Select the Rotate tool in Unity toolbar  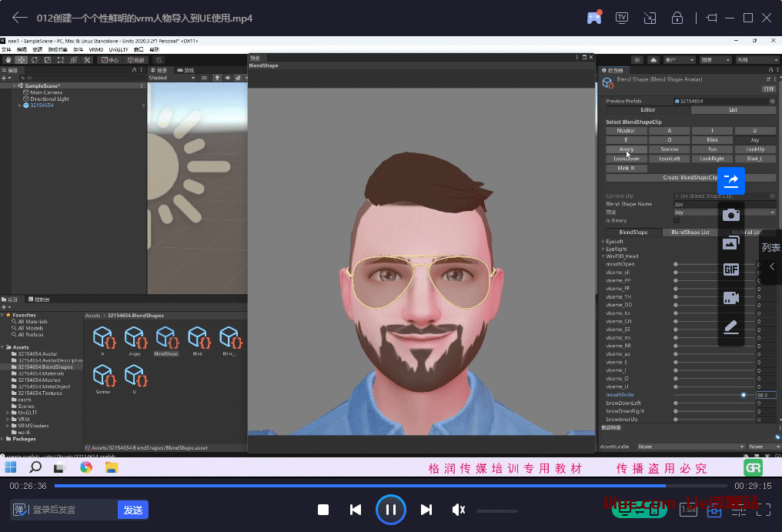click(35, 59)
